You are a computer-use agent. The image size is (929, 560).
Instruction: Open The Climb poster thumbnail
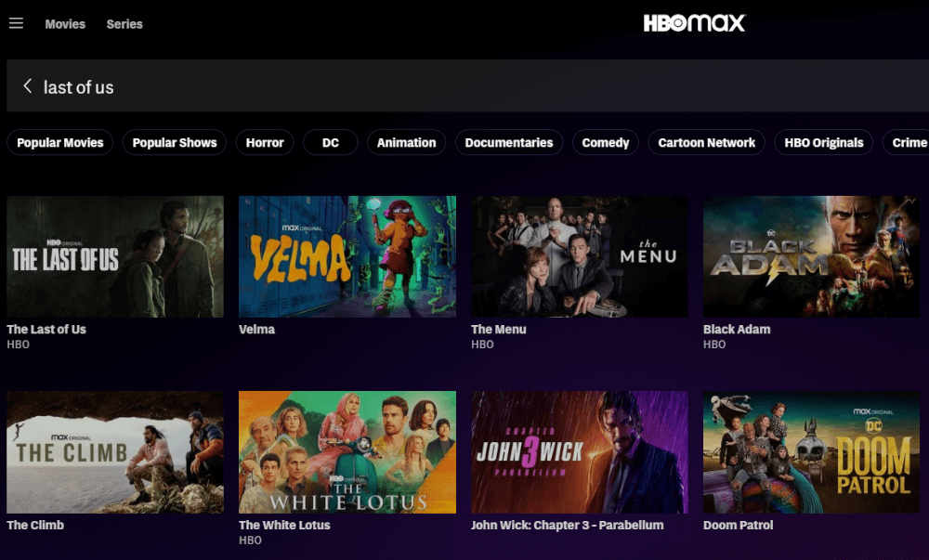point(115,452)
